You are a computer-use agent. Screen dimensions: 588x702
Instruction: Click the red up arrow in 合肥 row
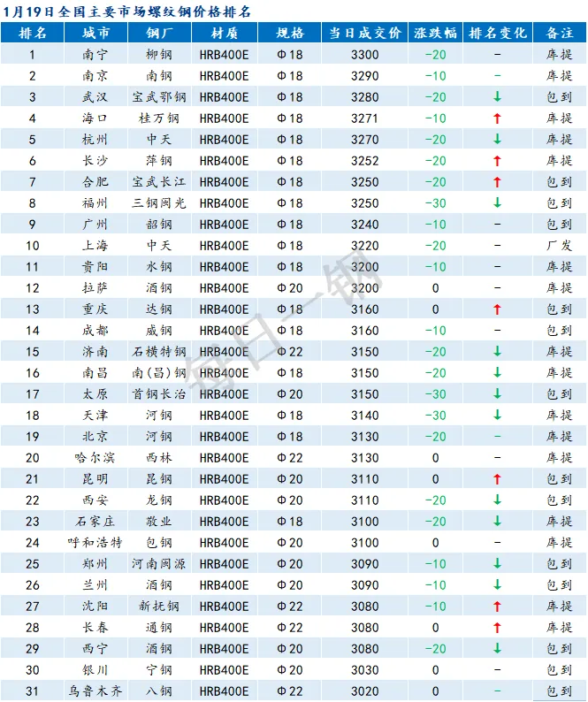pos(497,182)
